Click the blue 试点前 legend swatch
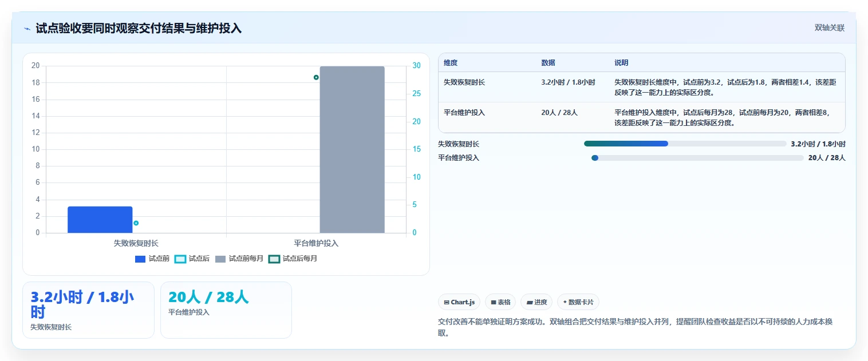The height and width of the screenshot is (361, 868). [140, 259]
